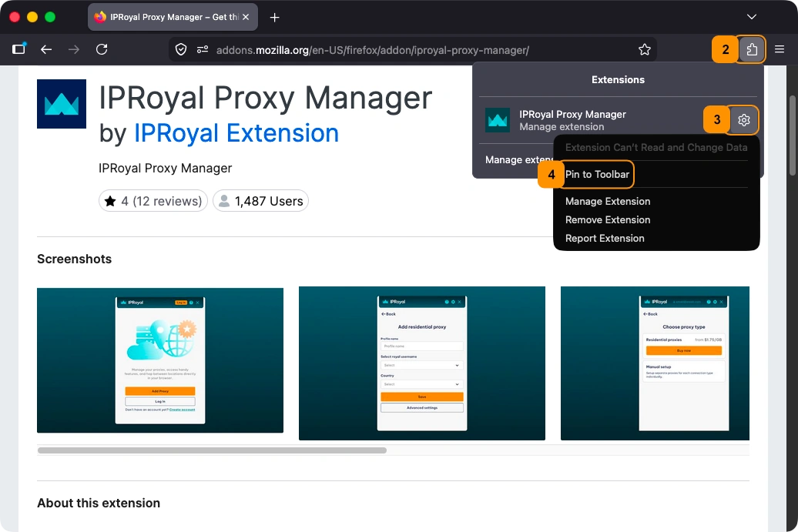798x532 pixels.
Task: Open the Firefox sidebar panel icon
Action: coord(18,49)
